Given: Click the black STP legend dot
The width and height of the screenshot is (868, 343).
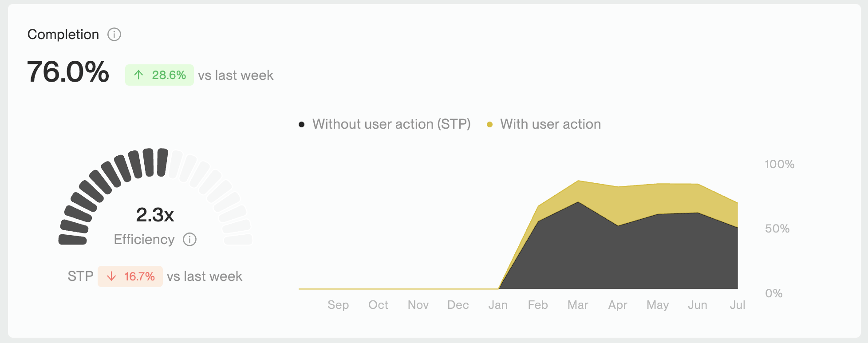Looking at the screenshot, I should [302, 125].
